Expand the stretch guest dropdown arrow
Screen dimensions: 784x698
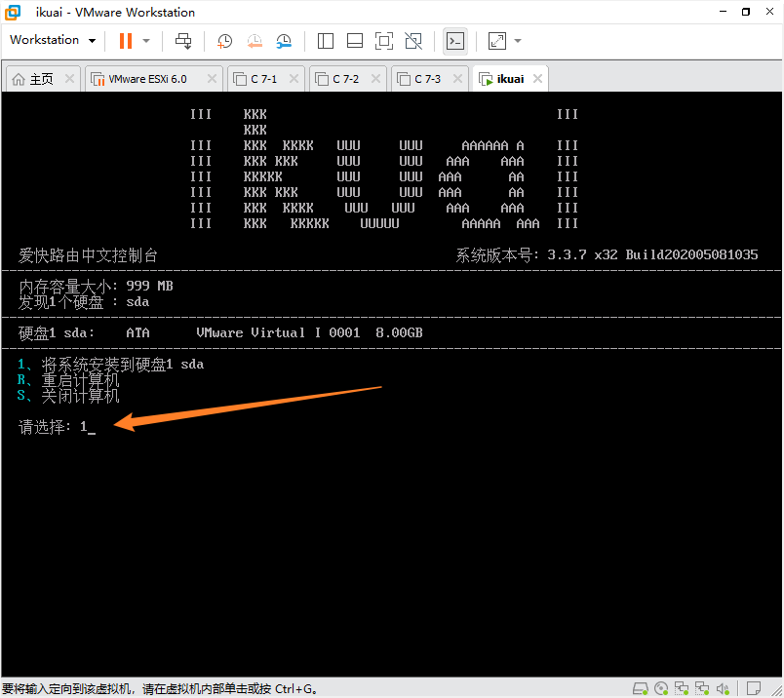(518, 41)
